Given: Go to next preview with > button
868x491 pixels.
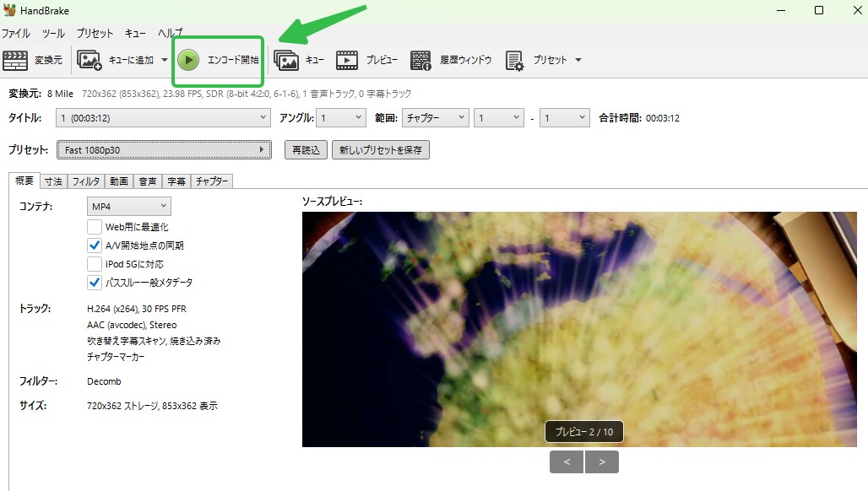Looking at the screenshot, I should [x=602, y=461].
